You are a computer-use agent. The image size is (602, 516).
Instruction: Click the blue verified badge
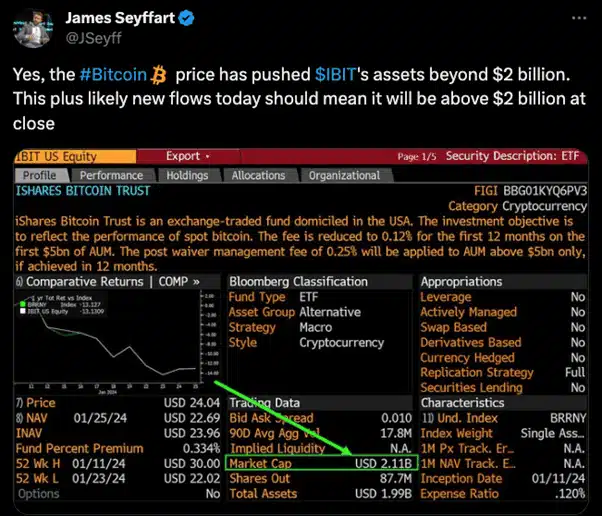(187, 18)
